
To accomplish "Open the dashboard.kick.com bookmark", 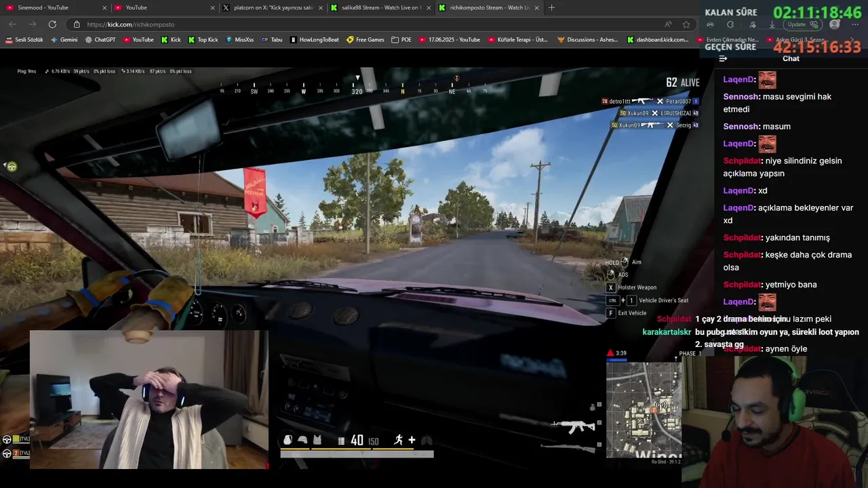I will click(658, 40).
